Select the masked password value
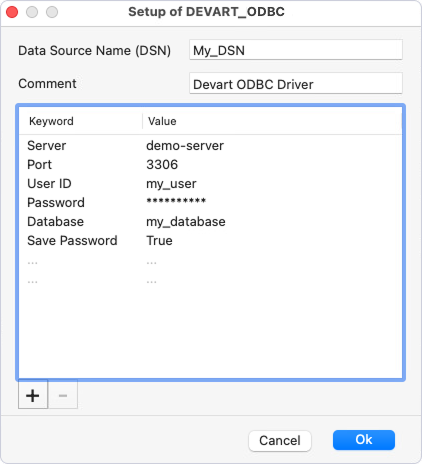The height and width of the screenshot is (464, 422). [176, 201]
